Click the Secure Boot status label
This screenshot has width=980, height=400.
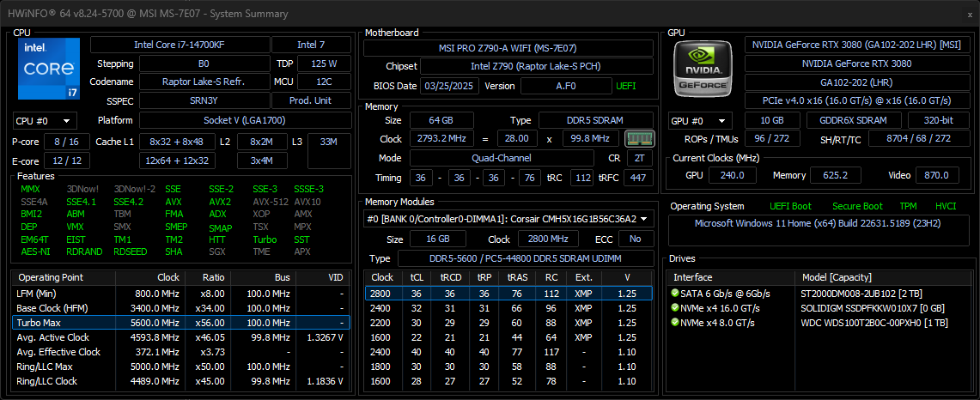point(857,206)
